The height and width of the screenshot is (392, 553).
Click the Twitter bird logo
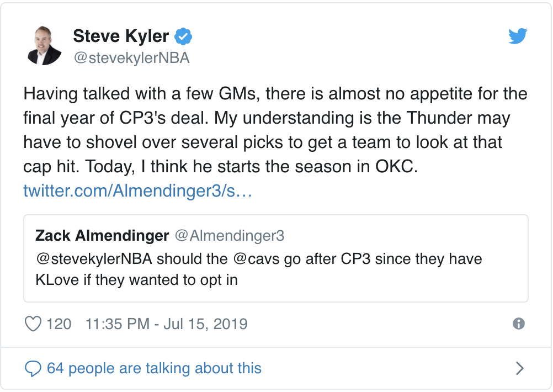pyautogui.click(x=517, y=36)
